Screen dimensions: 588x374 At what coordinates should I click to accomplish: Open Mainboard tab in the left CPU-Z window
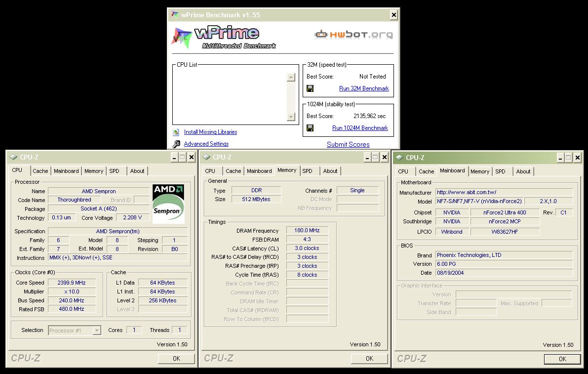click(66, 171)
